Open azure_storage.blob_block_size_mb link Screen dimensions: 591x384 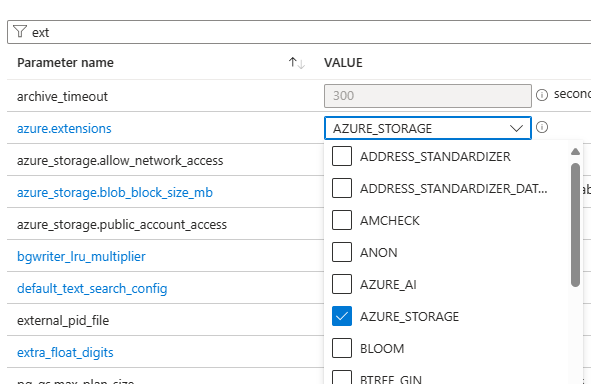tap(115, 193)
